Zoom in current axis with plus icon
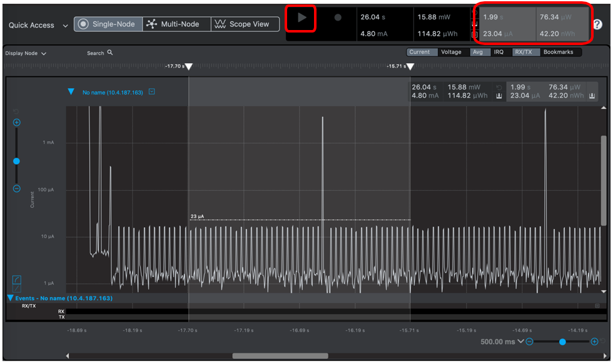The width and height of the screenshot is (613, 364). pyautogui.click(x=16, y=123)
